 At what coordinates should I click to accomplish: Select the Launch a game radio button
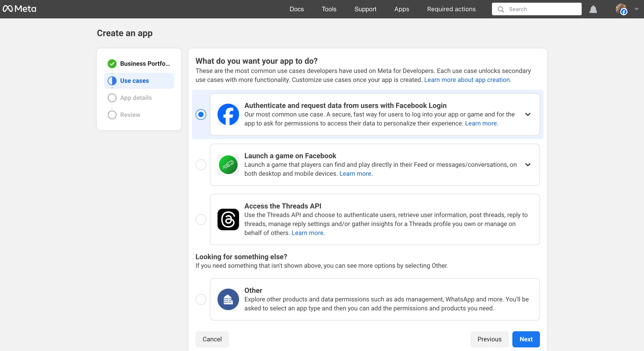(201, 165)
